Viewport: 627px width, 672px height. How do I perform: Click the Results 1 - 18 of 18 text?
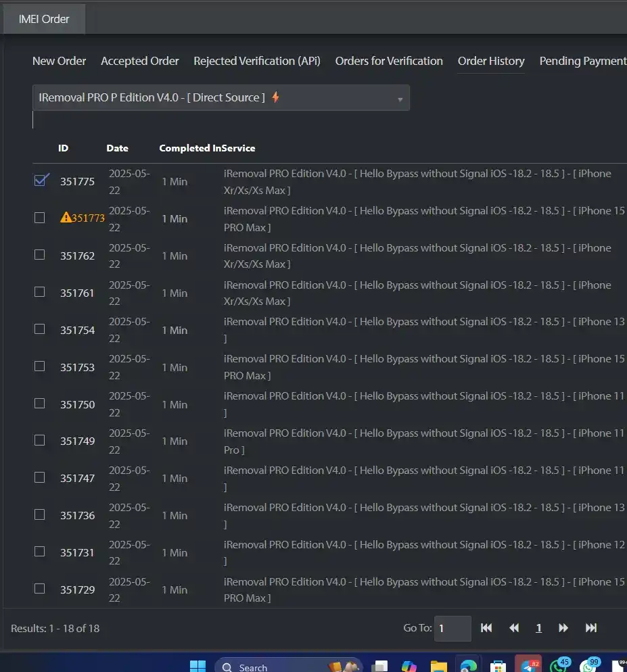click(x=55, y=629)
